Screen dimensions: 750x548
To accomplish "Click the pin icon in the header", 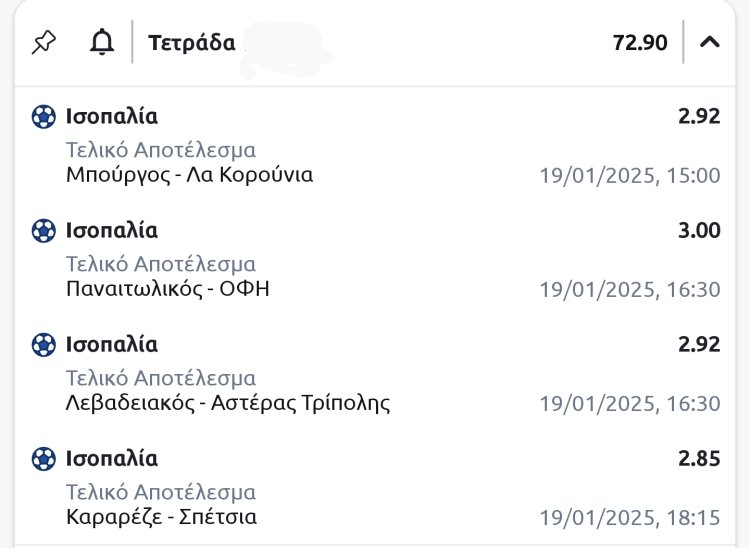I will coord(44,43).
